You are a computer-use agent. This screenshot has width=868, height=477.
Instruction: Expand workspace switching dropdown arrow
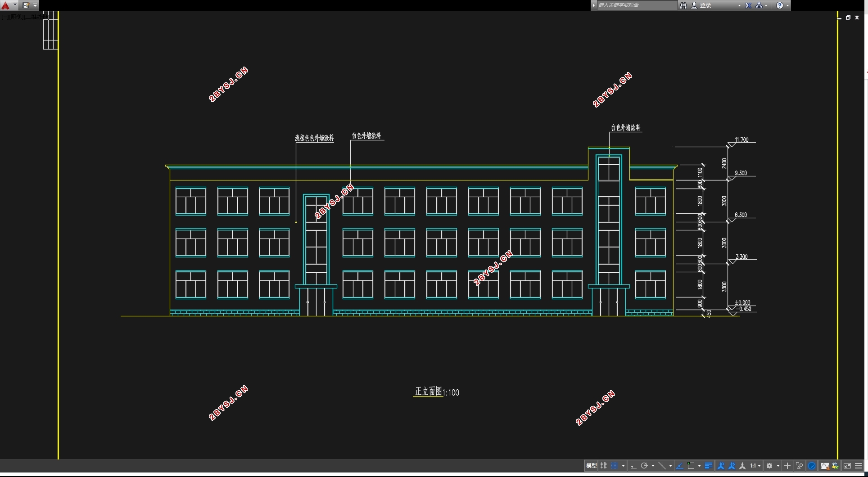pyautogui.click(x=778, y=466)
